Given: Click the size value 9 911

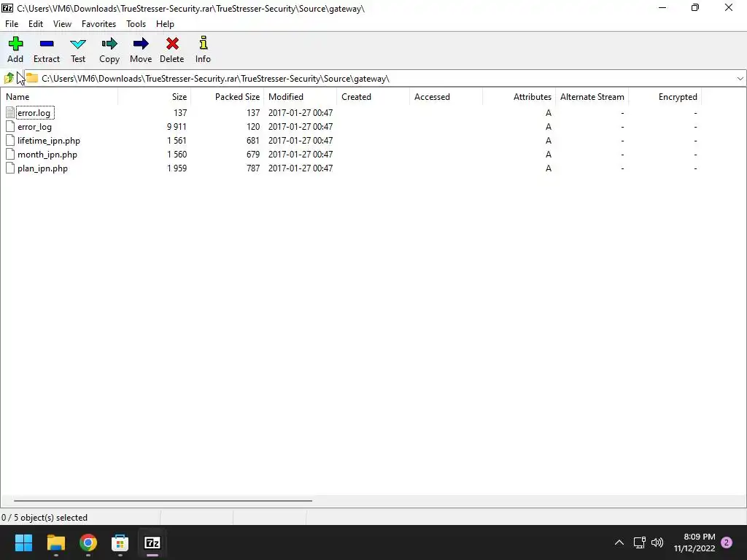Looking at the screenshot, I should [177, 127].
